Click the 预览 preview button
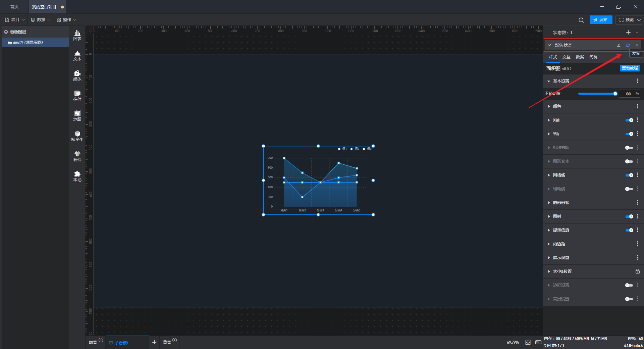 click(626, 20)
